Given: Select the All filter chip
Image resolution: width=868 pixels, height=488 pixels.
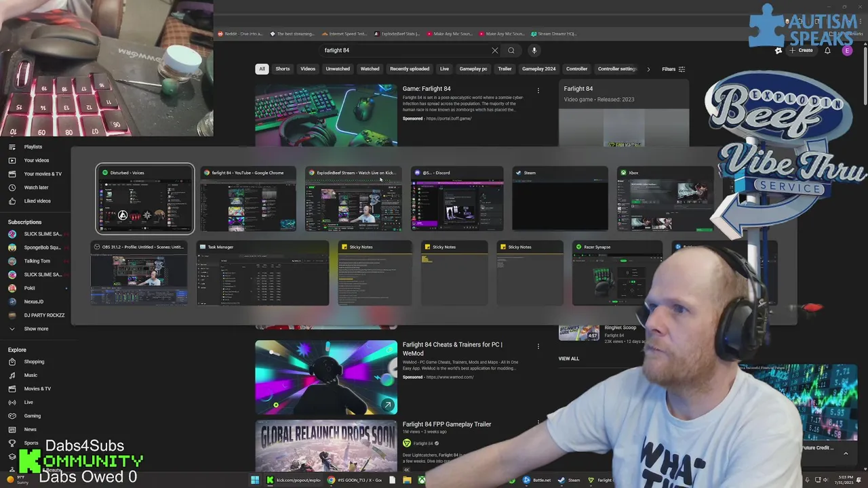Looking at the screenshot, I should pyautogui.click(x=262, y=69).
